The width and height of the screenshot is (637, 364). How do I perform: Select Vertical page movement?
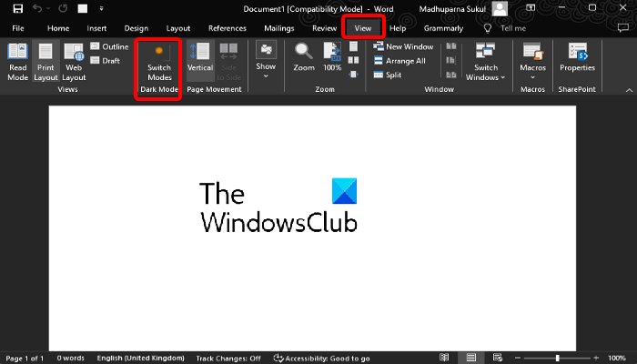(200, 61)
